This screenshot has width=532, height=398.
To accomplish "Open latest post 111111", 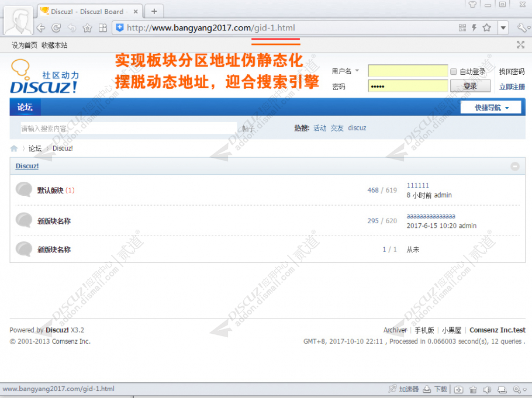I will pos(417,185).
